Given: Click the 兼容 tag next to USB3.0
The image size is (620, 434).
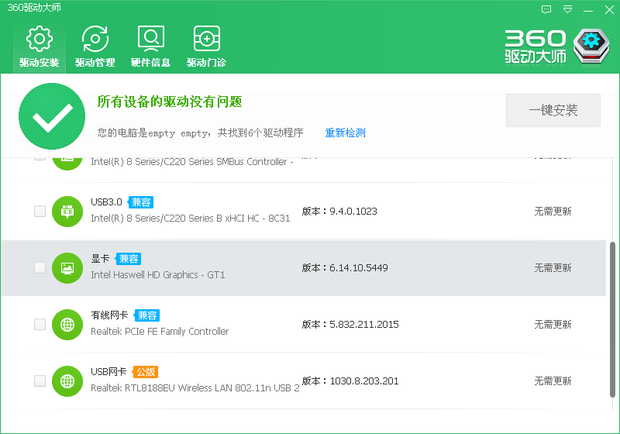Looking at the screenshot, I should [141, 202].
